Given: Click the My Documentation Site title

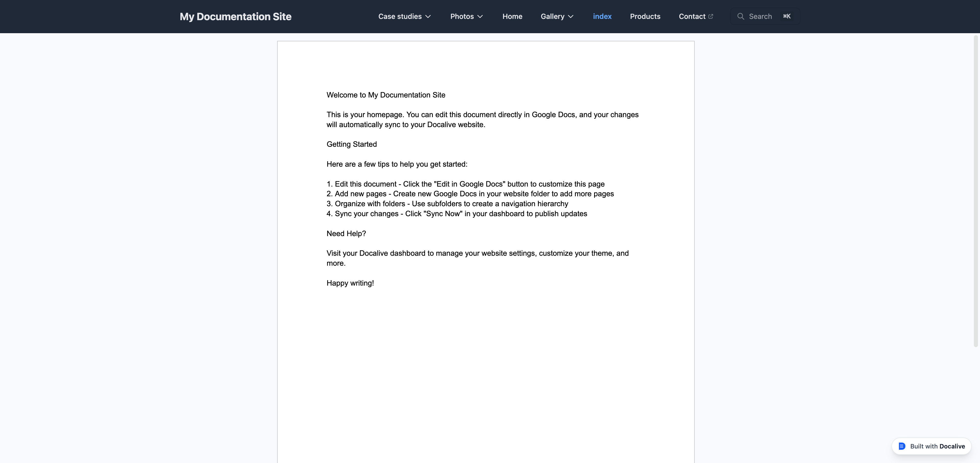Looking at the screenshot, I should 236,16.
